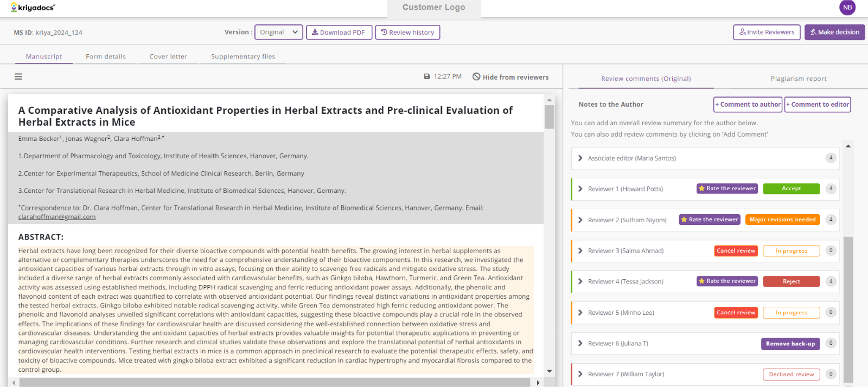Rate the reviewer Tessa Jackson

pos(727,281)
